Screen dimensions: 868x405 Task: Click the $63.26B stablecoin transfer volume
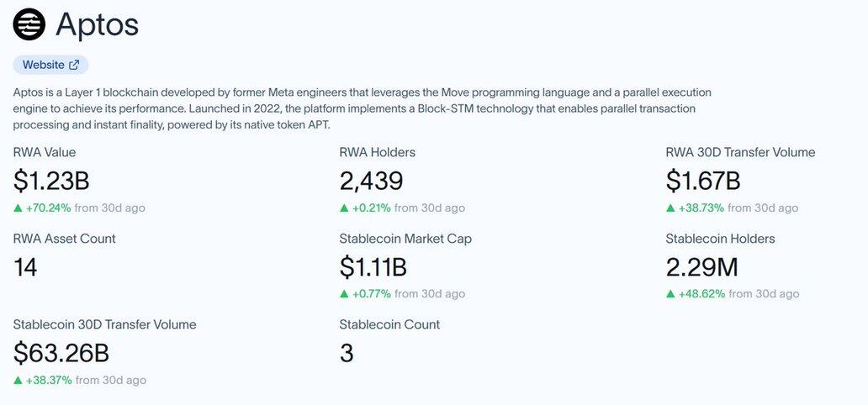click(x=61, y=353)
